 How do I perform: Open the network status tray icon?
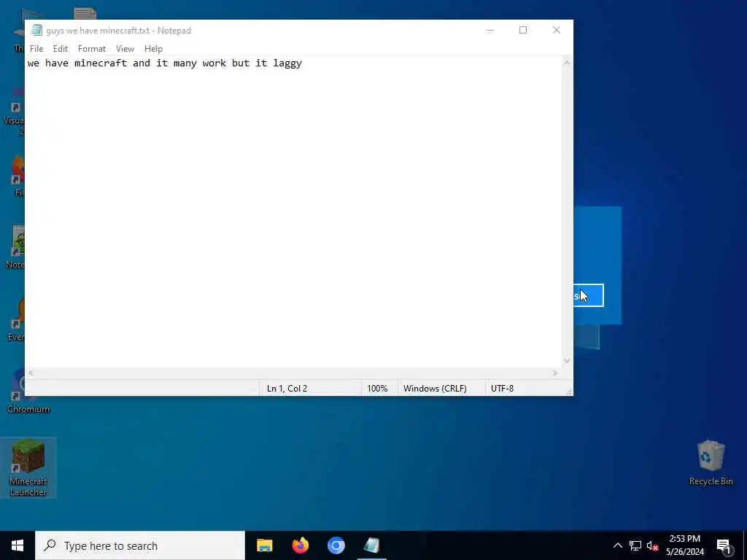pos(635,545)
